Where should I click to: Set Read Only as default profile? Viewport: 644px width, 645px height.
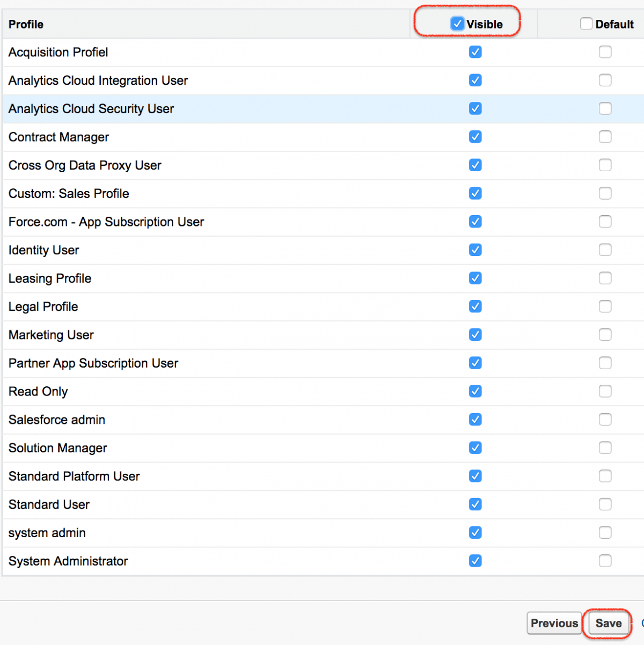tap(605, 391)
